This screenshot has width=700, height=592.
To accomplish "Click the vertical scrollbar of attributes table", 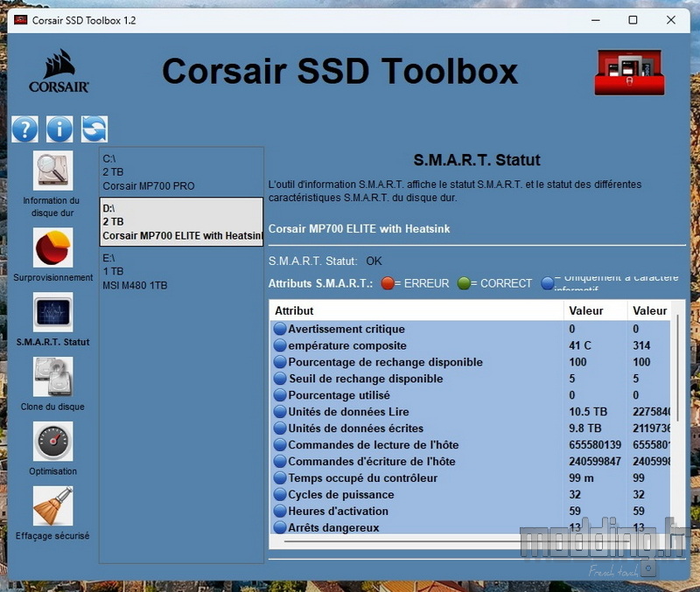I will tap(678, 368).
